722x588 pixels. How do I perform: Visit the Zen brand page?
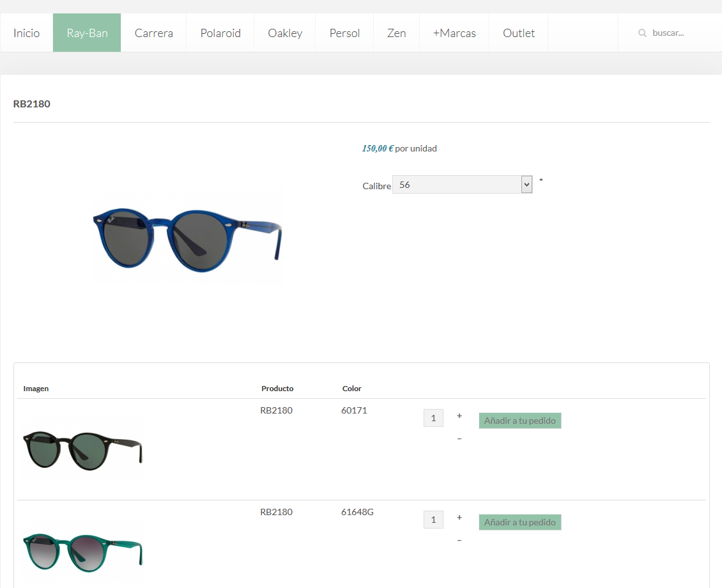(396, 33)
